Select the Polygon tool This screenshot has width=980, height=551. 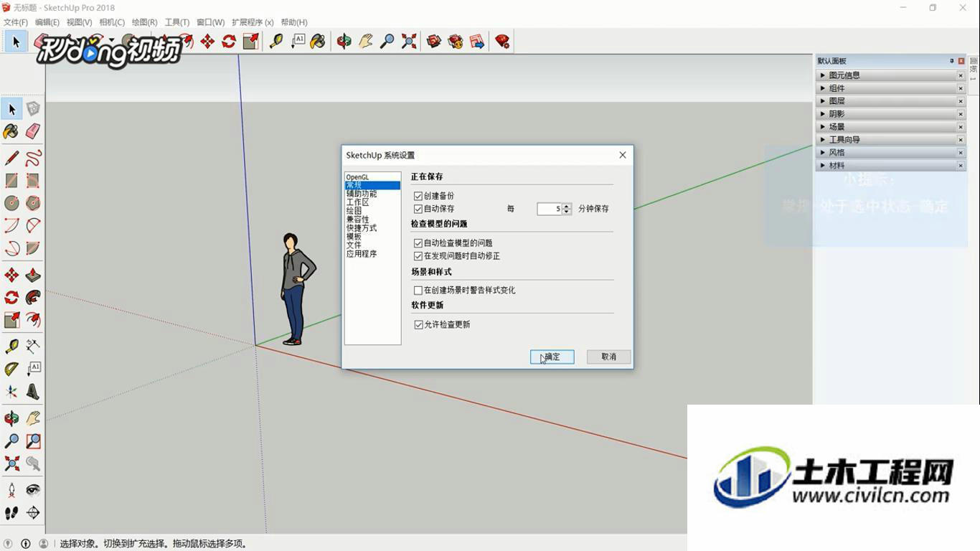pos(33,204)
